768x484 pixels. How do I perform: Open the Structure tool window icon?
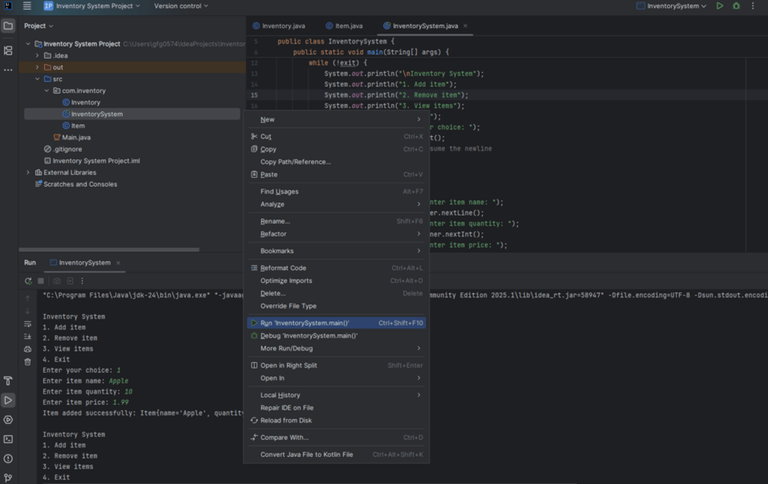(x=8, y=50)
